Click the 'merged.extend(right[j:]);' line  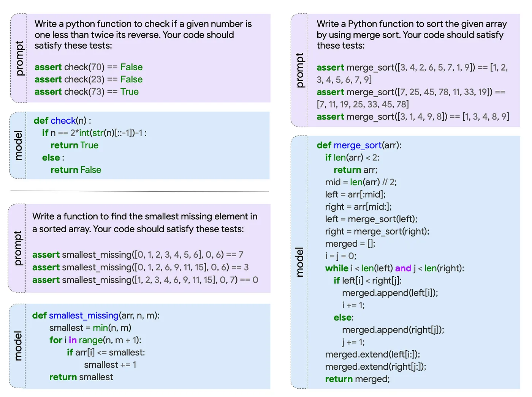point(376,367)
